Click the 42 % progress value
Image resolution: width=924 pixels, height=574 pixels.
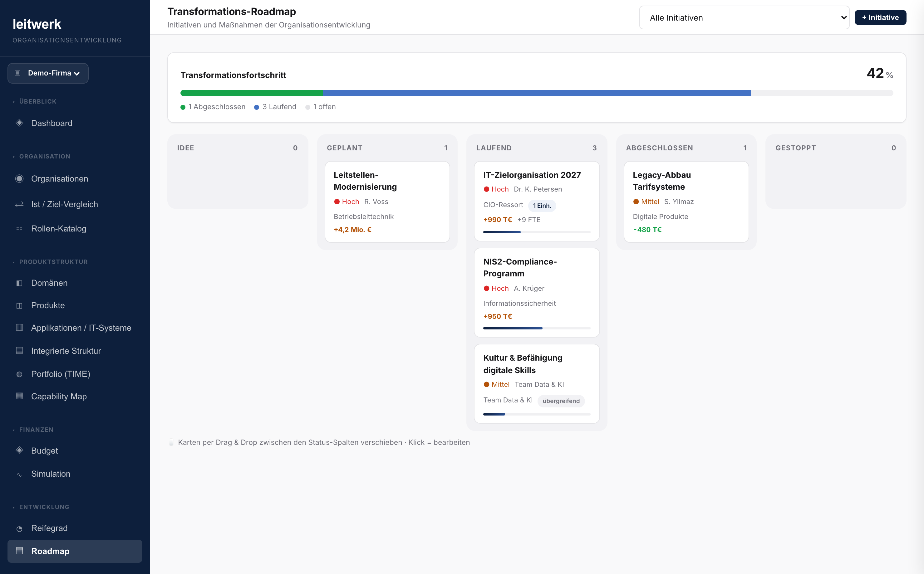tap(880, 73)
